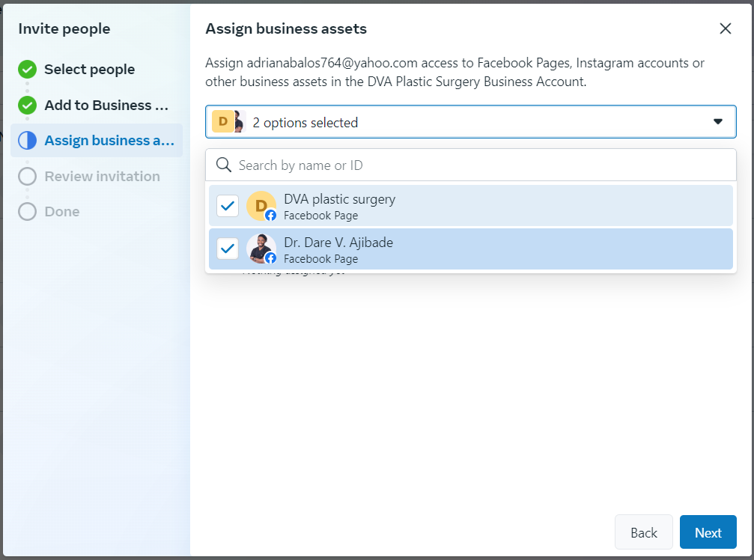
Task: Close the Assign business assets dialog
Action: 725,29
